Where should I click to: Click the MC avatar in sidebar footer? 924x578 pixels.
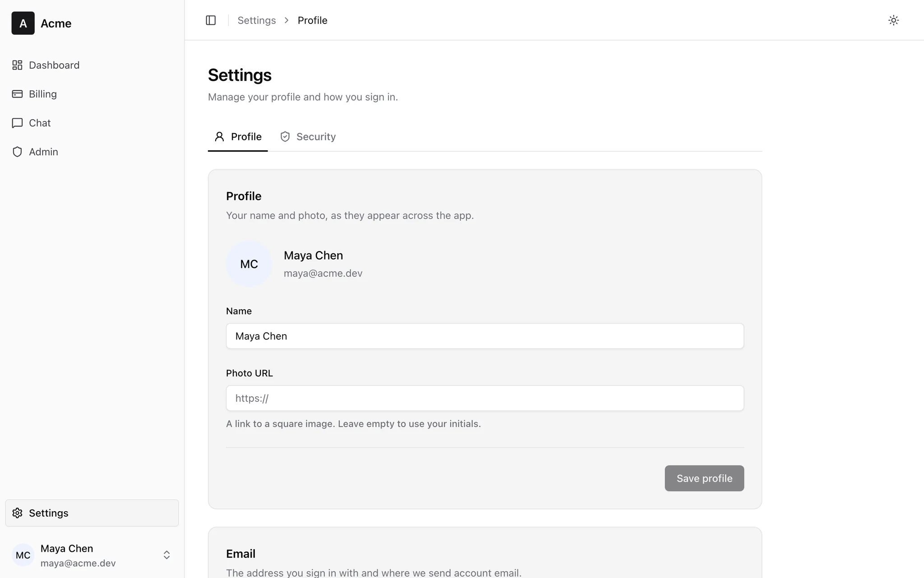23,555
